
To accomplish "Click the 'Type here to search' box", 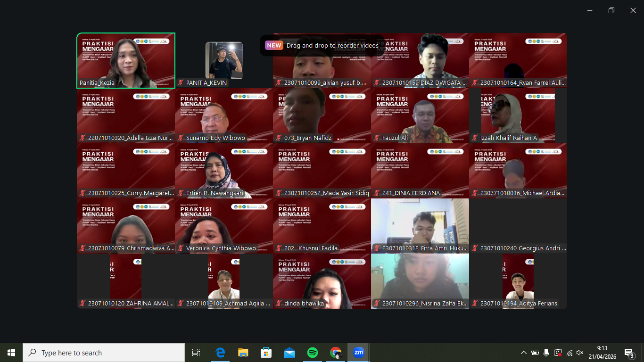I will [104, 353].
